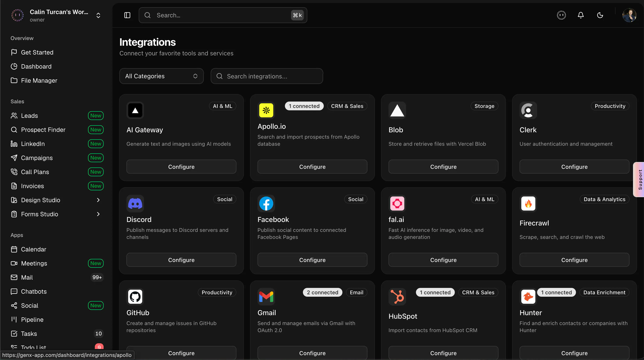Go to Dashboard

(57, 66)
